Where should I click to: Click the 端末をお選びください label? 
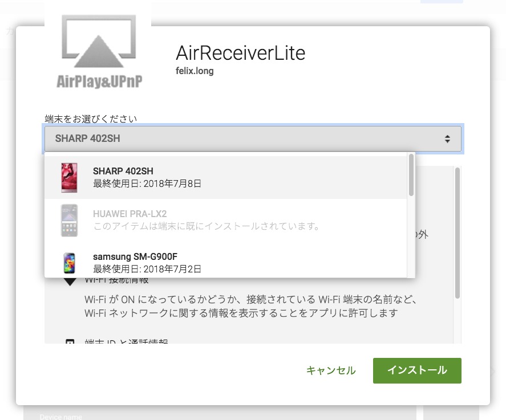(x=91, y=119)
